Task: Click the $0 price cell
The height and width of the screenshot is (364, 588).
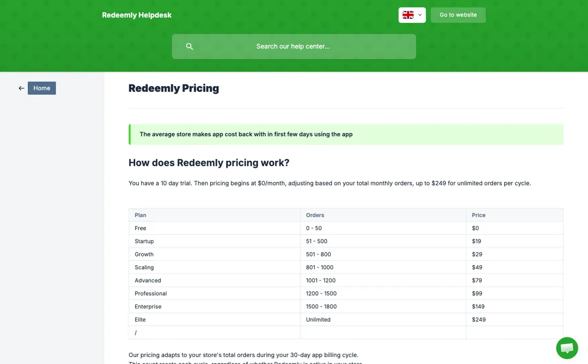Action: pos(514,228)
